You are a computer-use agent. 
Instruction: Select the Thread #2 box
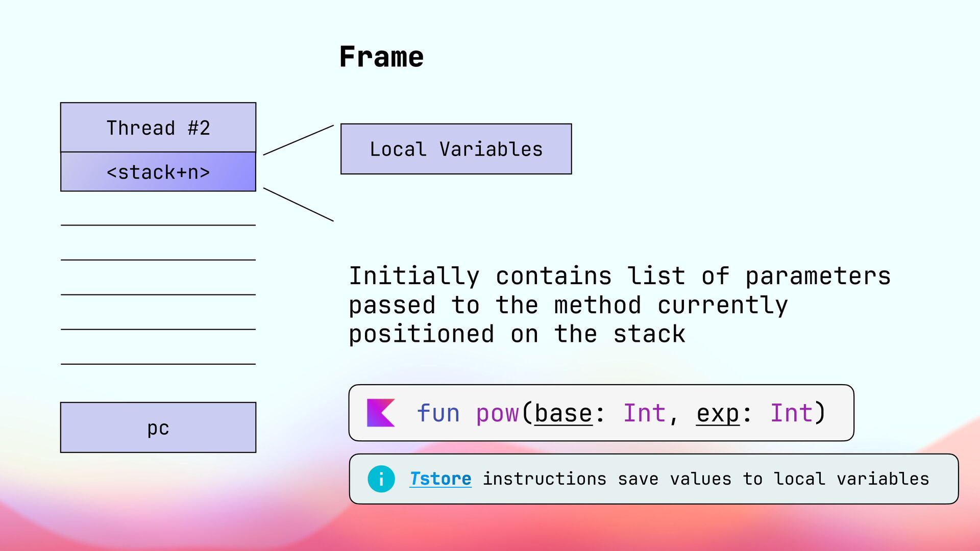point(158,128)
